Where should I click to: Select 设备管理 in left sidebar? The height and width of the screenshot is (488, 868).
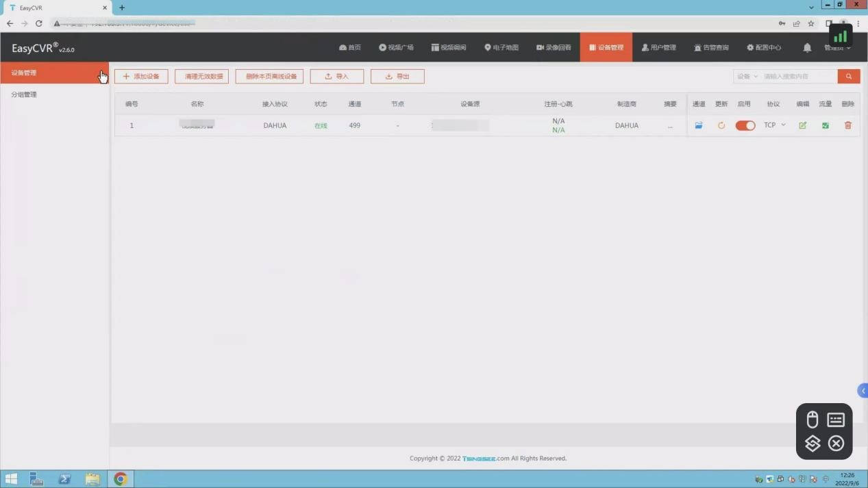(54, 73)
